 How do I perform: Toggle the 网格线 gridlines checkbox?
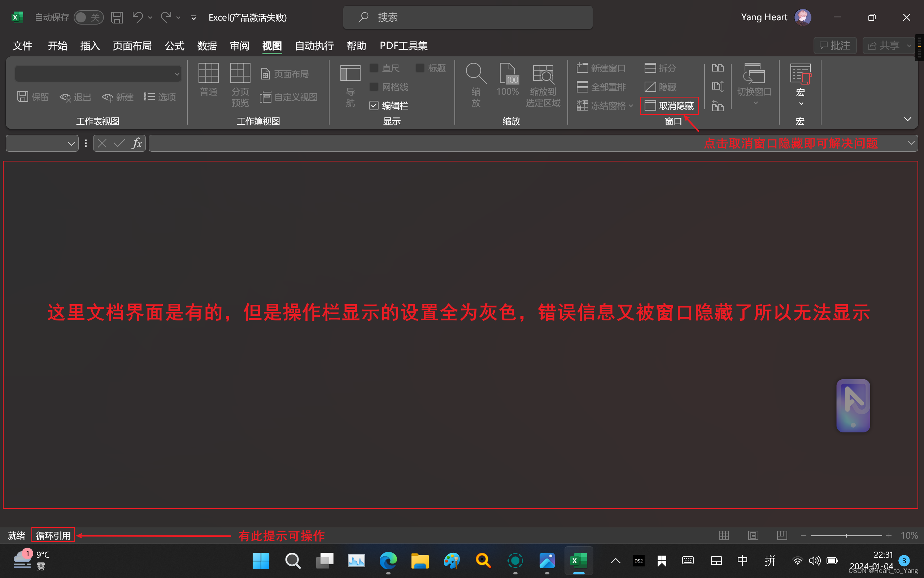(x=374, y=87)
